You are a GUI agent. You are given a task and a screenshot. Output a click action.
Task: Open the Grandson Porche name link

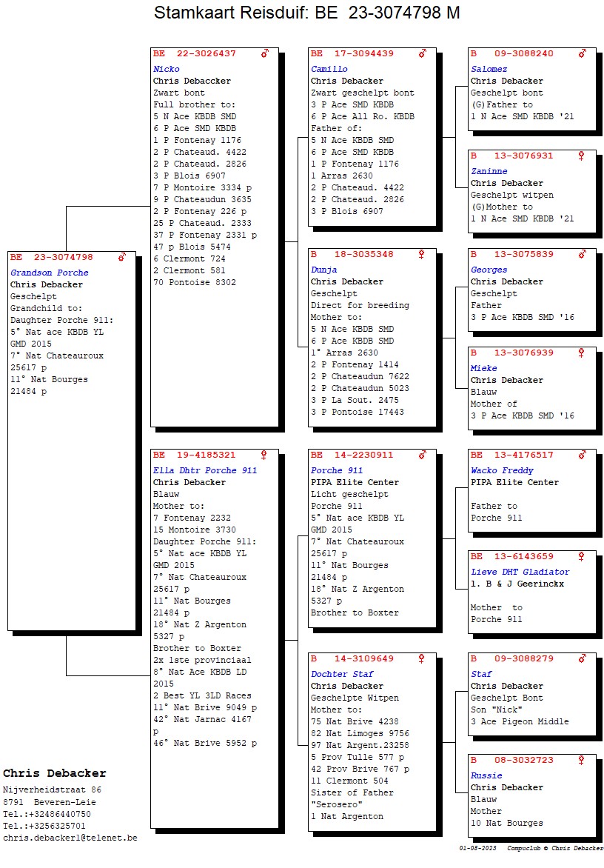click(x=49, y=273)
